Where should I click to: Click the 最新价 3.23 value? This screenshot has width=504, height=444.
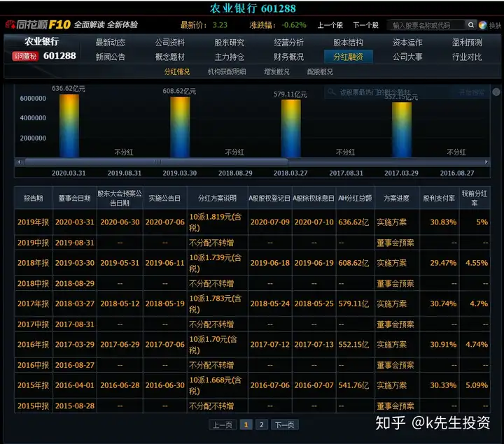(220, 25)
